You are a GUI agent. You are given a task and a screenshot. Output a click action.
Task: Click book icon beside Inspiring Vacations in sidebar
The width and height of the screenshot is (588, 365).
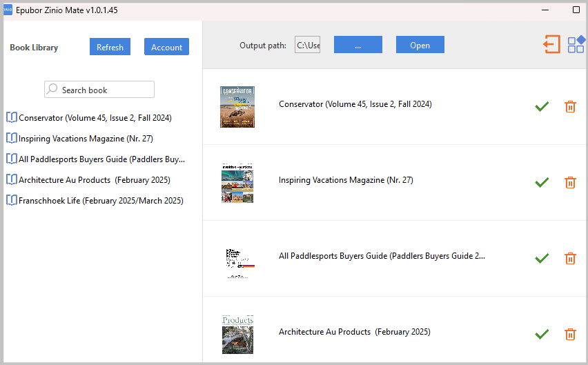pos(12,138)
